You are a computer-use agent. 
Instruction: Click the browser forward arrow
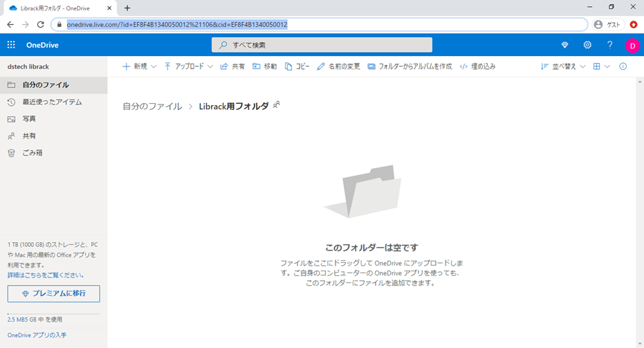[26, 25]
